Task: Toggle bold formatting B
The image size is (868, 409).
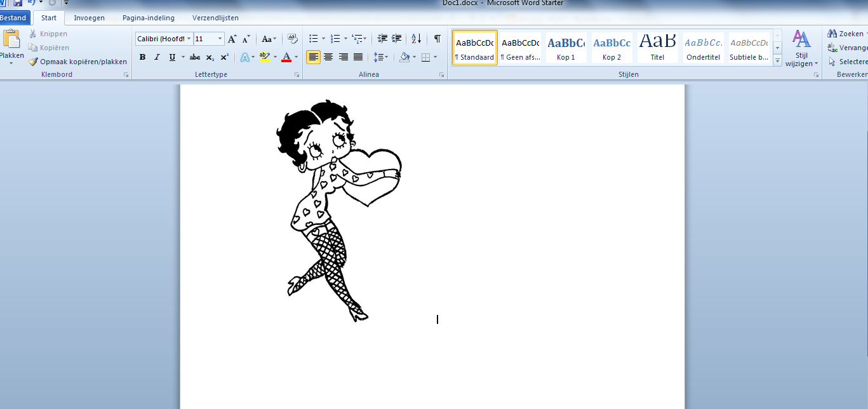Action: click(142, 57)
